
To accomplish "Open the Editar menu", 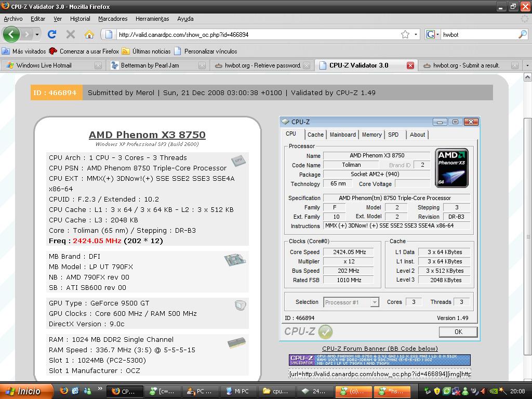I will coord(38,19).
